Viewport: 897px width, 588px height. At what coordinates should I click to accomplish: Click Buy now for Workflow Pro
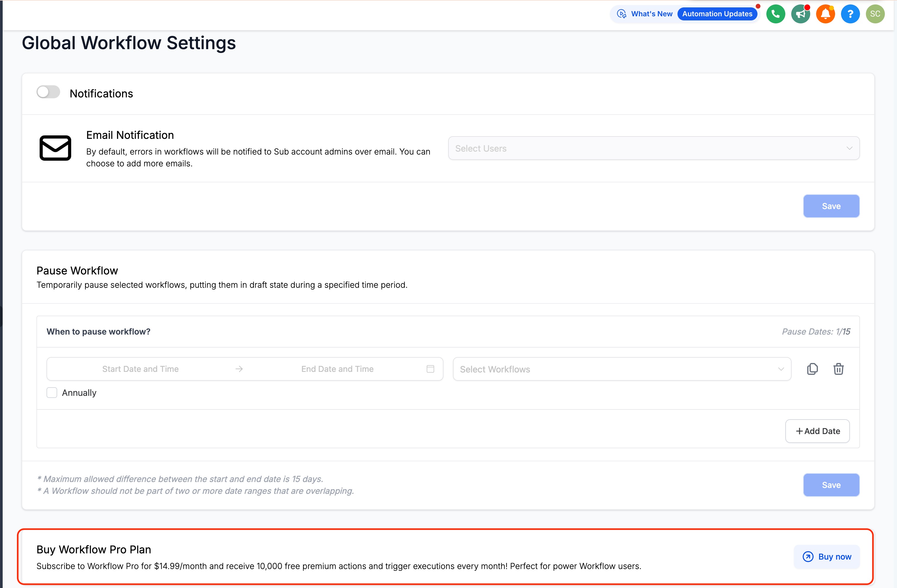[x=826, y=556]
